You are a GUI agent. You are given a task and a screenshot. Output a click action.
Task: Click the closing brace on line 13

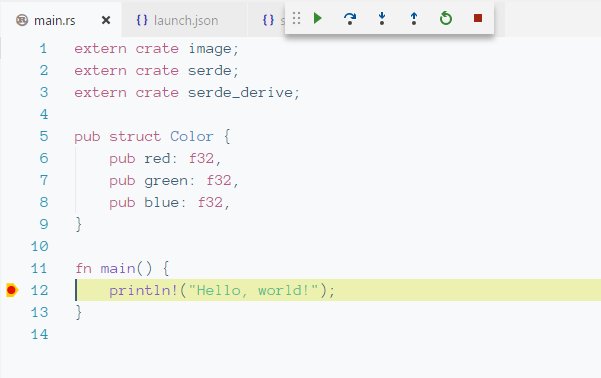click(x=79, y=312)
